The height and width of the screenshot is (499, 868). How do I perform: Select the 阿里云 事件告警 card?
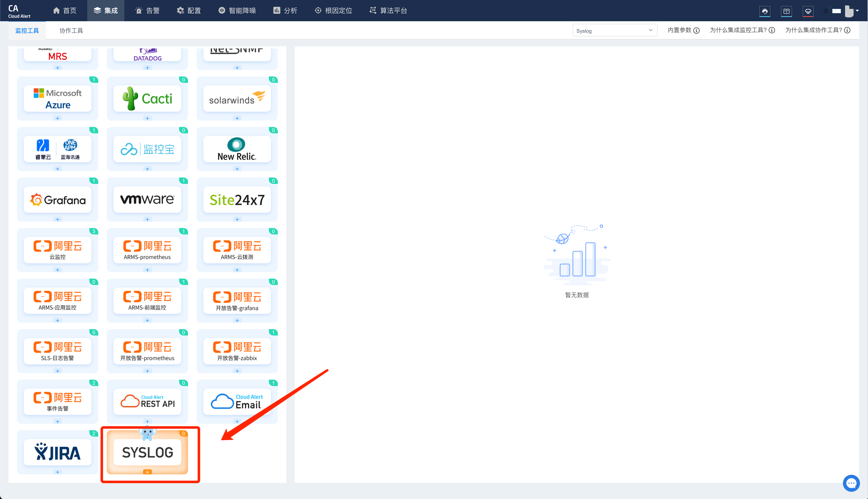pyautogui.click(x=58, y=402)
